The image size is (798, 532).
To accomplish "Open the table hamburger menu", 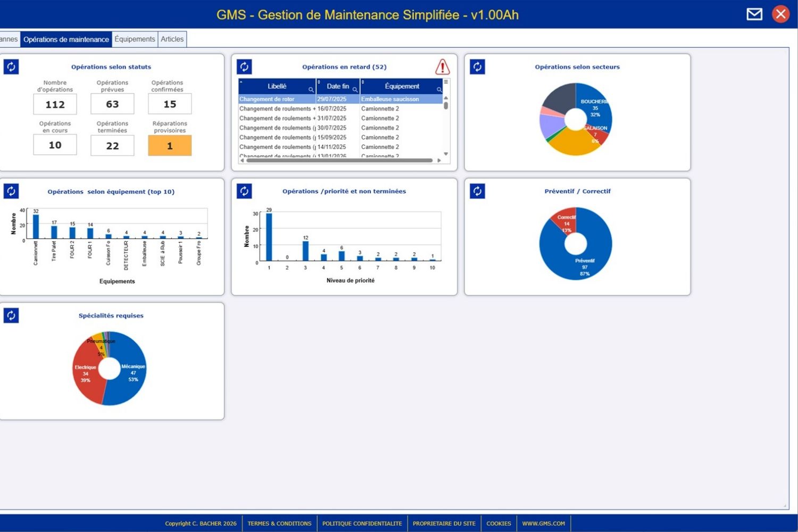I will (x=446, y=82).
